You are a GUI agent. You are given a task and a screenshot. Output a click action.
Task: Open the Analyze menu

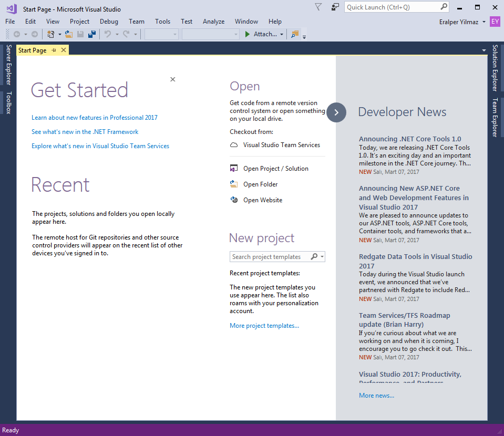tap(213, 22)
